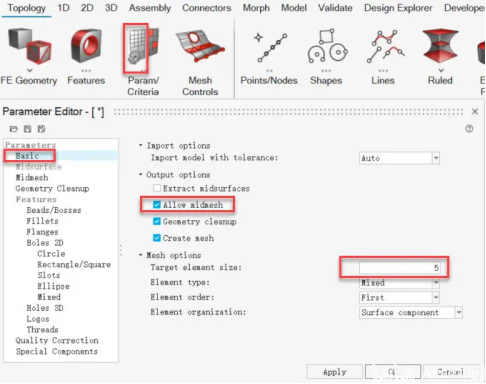This screenshot has height=384, width=486.
Task: Switch to the Model tab
Action: [x=294, y=8]
